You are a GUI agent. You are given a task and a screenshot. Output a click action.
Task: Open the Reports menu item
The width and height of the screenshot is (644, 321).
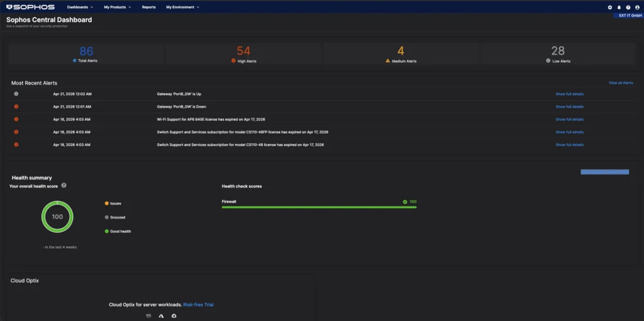pyautogui.click(x=148, y=7)
